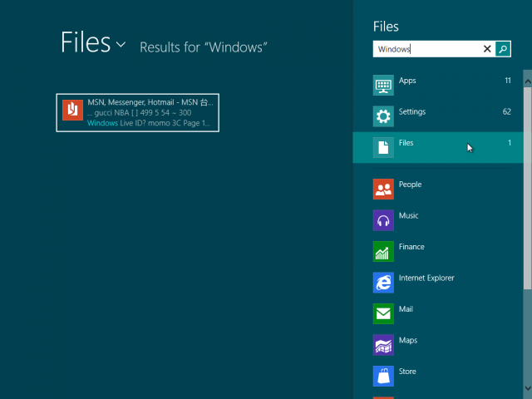Click the highlighted Windows text in result

tap(102, 123)
